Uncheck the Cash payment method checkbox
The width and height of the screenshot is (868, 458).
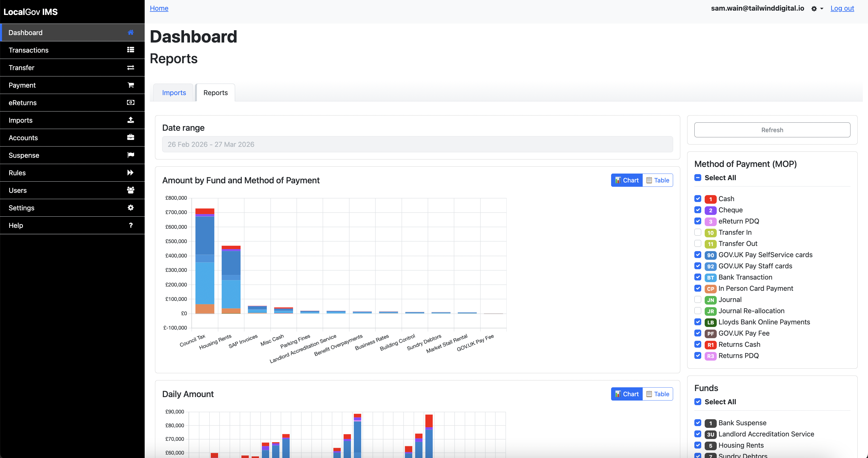click(x=697, y=199)
